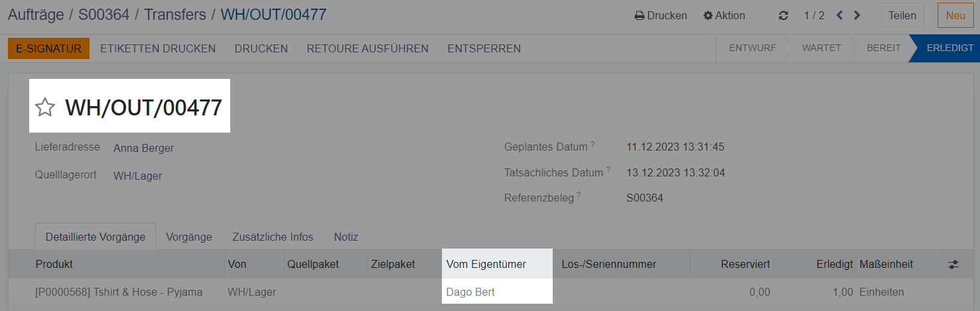Screen dimensions: 980x311
Task: Sort by the Produkt column header
Action: 54,265
